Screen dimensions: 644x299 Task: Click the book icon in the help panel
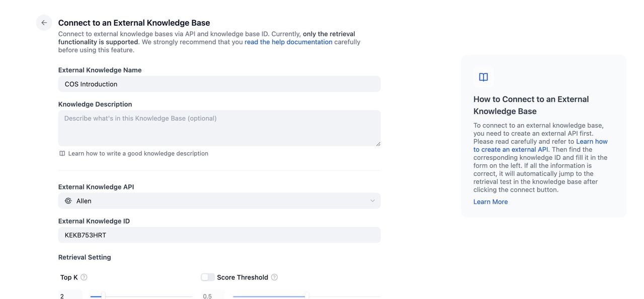point(484,77)
